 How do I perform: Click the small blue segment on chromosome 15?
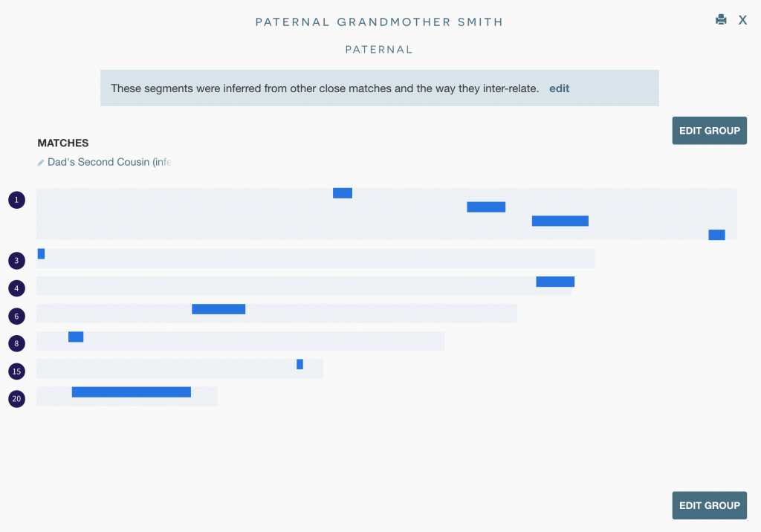point(299,364)
